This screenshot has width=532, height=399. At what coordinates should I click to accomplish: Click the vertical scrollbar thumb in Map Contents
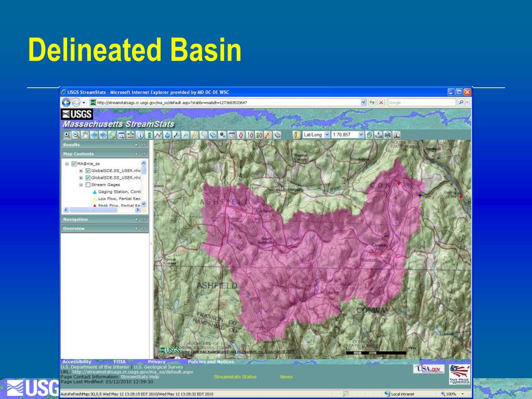[x=143, y=170]
